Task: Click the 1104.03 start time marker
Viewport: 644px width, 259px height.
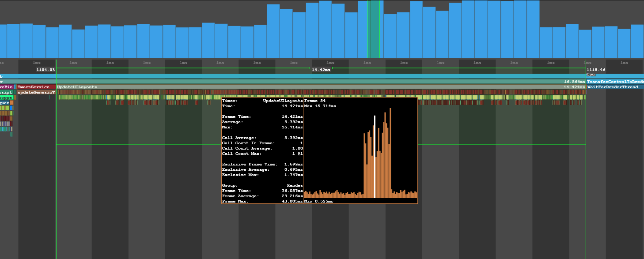Action: point(45,70)
